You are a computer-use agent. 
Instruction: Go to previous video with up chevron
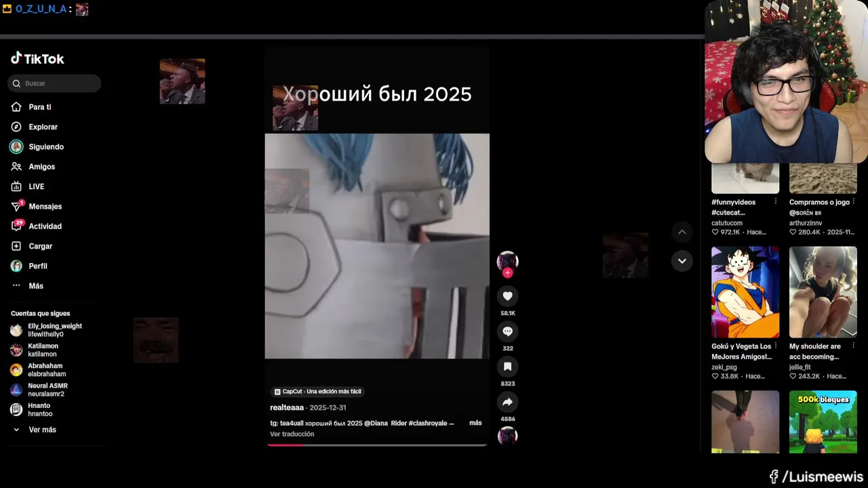pyautogui.click(x=682, y=232)
